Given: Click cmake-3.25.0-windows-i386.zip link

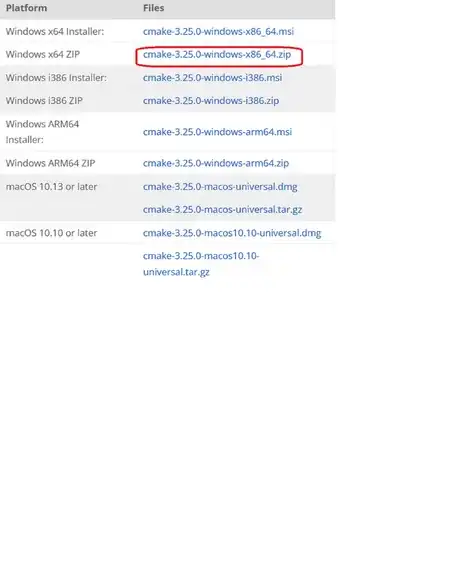Looking at the screenshot, I should (211, 101).
